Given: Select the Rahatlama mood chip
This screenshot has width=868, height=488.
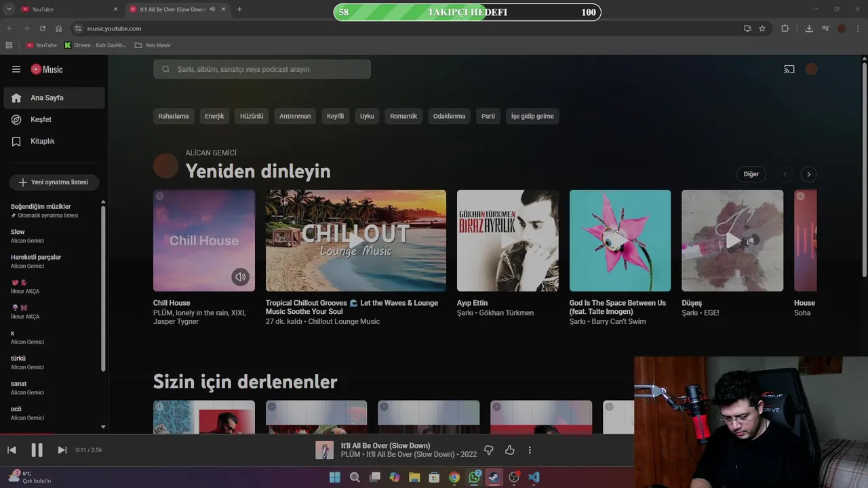Looking at the screenshot, I should (174, 116).
